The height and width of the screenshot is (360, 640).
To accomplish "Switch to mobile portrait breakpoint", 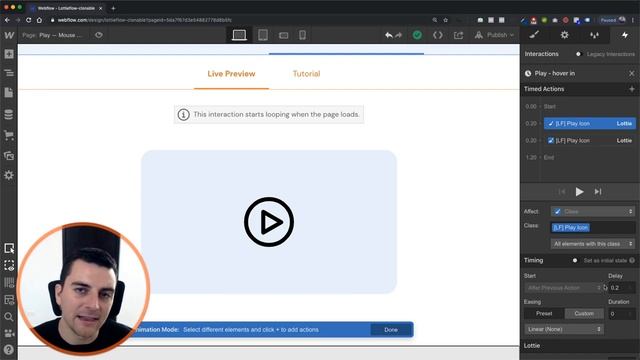I will click(302, 35).
